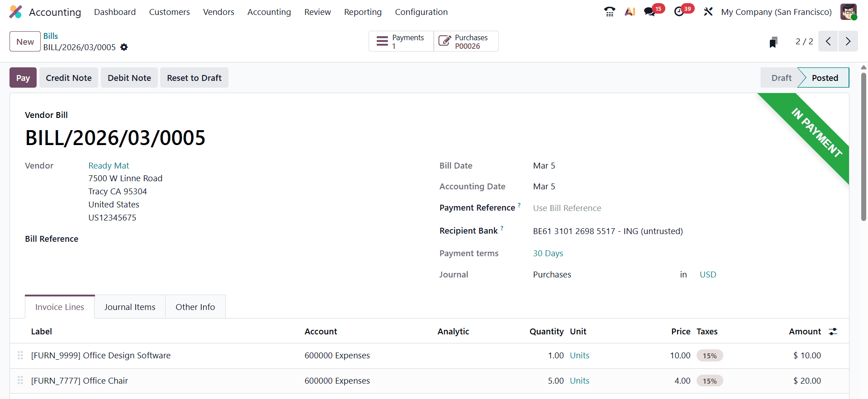Screen dimensions: 868x399
Task: Open the Dashboard menu
Action: [115, 12]
